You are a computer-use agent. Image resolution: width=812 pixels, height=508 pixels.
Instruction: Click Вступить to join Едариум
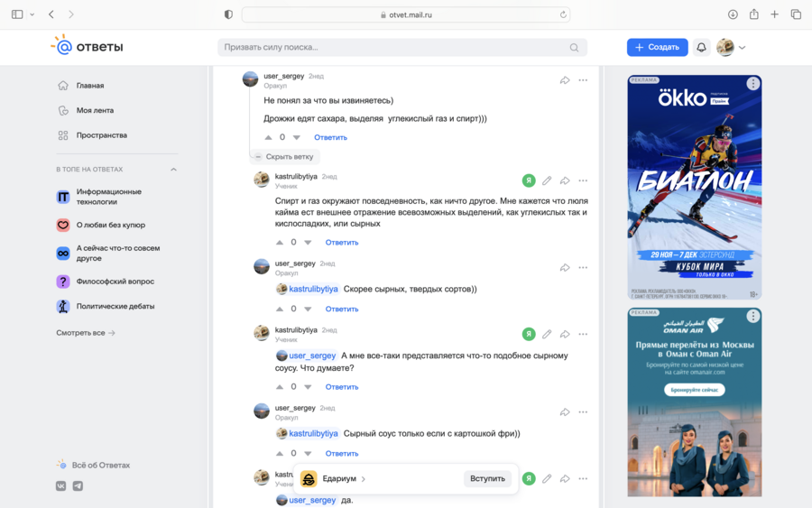487,479
